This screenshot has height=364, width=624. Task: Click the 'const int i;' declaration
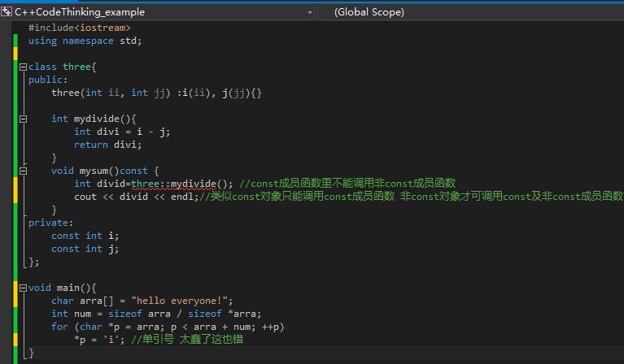click(x=85, y=236)
